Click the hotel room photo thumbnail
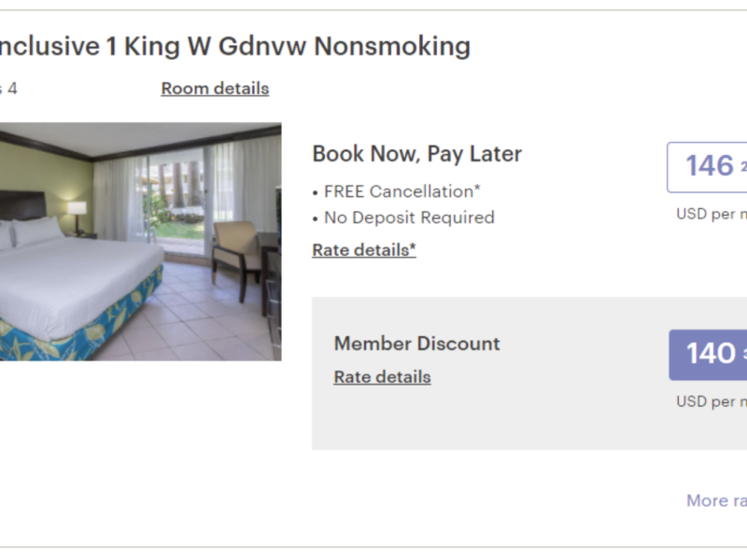Image resolution: width=747 pixels, height=560 pixels. (x=140, y=242)
